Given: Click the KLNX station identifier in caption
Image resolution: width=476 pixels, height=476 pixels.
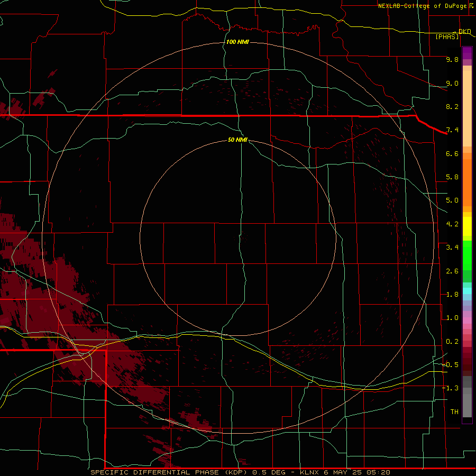Looking at the screenshot, I should pos(309,472).
